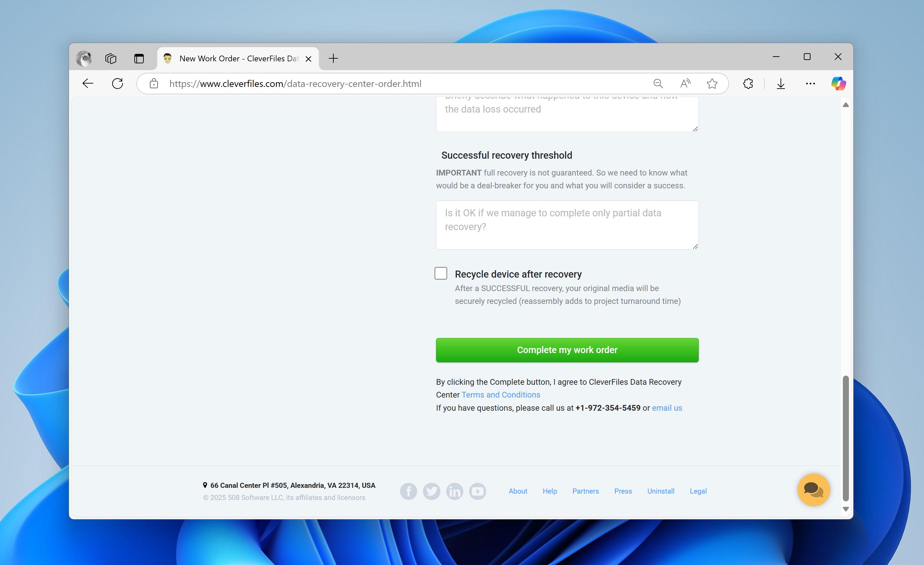The height and width of the screenshot is (565, 924).
Task: Open the Workspaces icon in title bar
Action: (x=111, y=59)
